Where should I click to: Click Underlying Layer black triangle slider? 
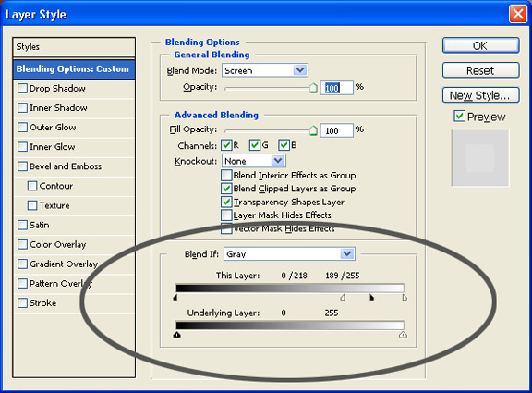point(176,335)
